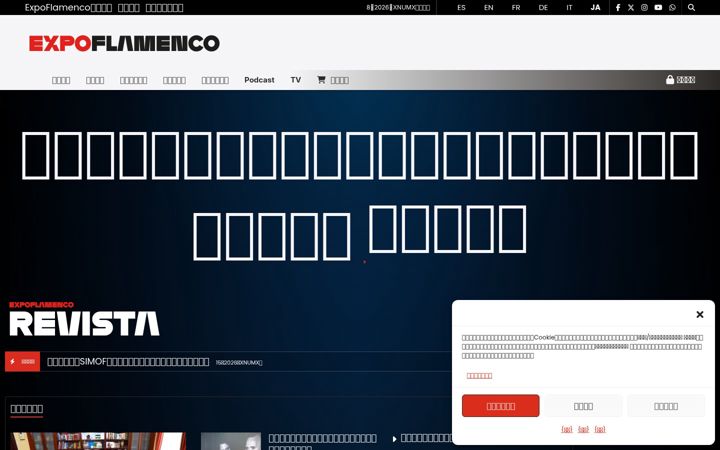The height and width of the screenshot is (450, 720).
Task: Select the JA language option
Action: click(x=595, y=7)
